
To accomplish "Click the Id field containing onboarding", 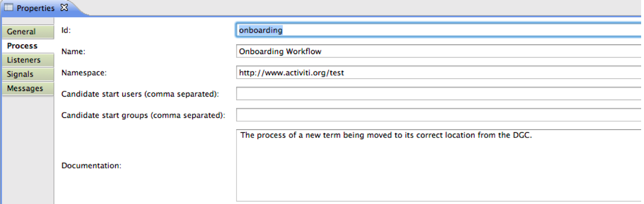I will tap(440, 30).
